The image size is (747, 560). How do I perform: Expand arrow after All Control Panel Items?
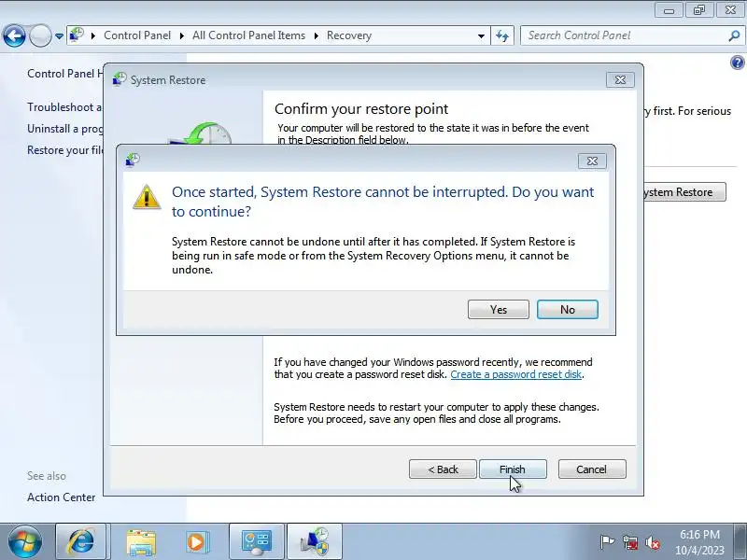click(316, 35)
